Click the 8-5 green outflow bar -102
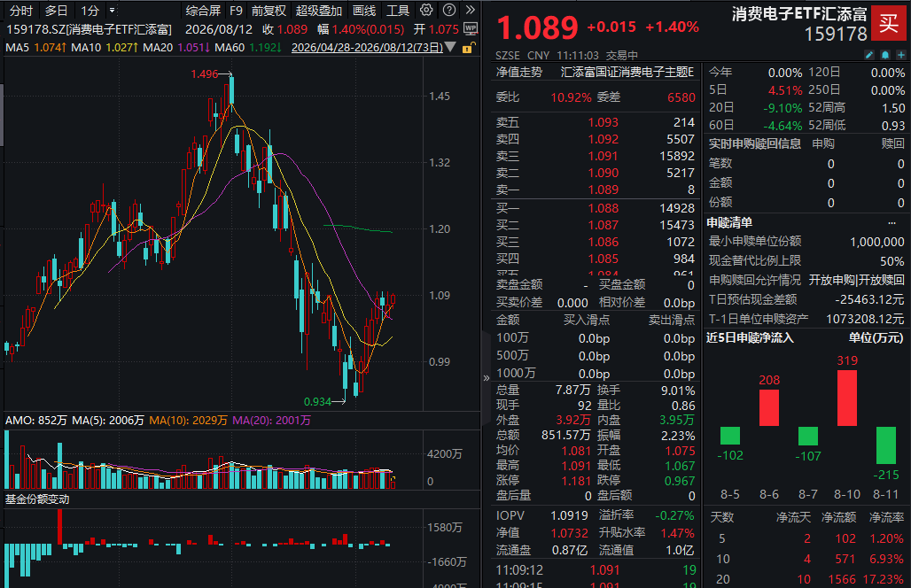Screen dimensions: 911x588 pyautogui.click(x=730, y=436)
